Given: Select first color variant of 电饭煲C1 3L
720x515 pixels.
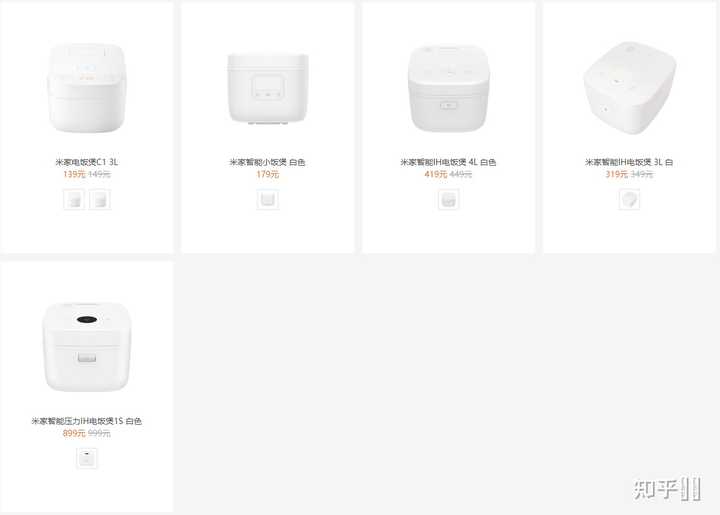Looking at the screenshot, I should tap(74, 200).
